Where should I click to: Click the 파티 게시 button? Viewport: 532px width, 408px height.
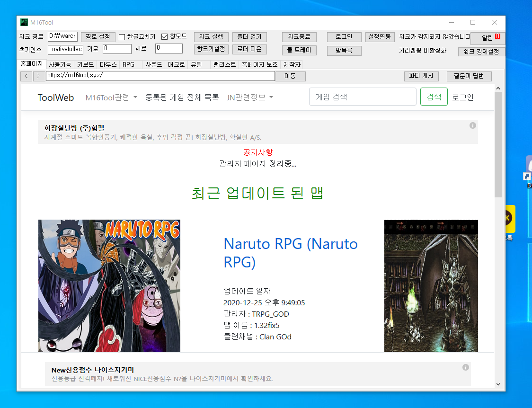[421, 76]
